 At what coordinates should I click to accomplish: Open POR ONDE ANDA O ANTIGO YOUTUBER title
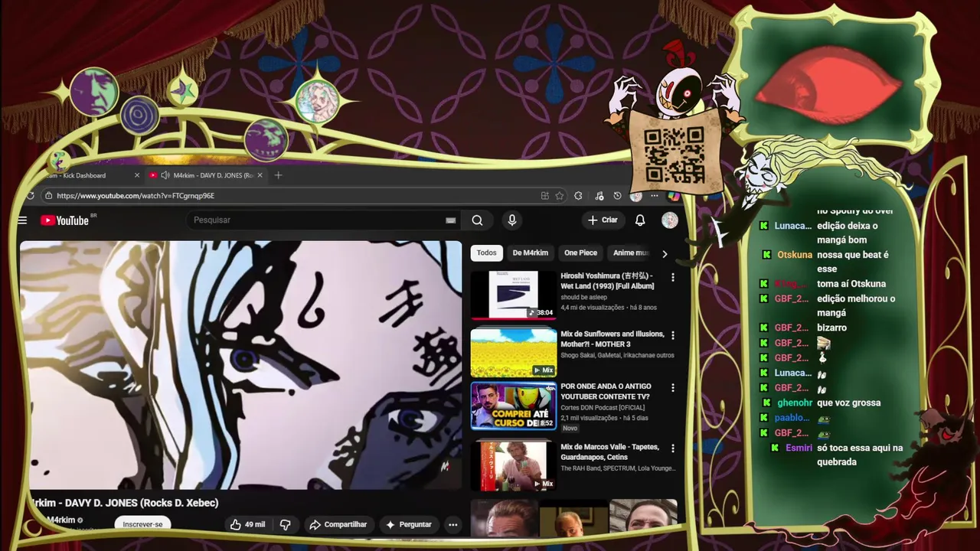click(x=605, y=391)
